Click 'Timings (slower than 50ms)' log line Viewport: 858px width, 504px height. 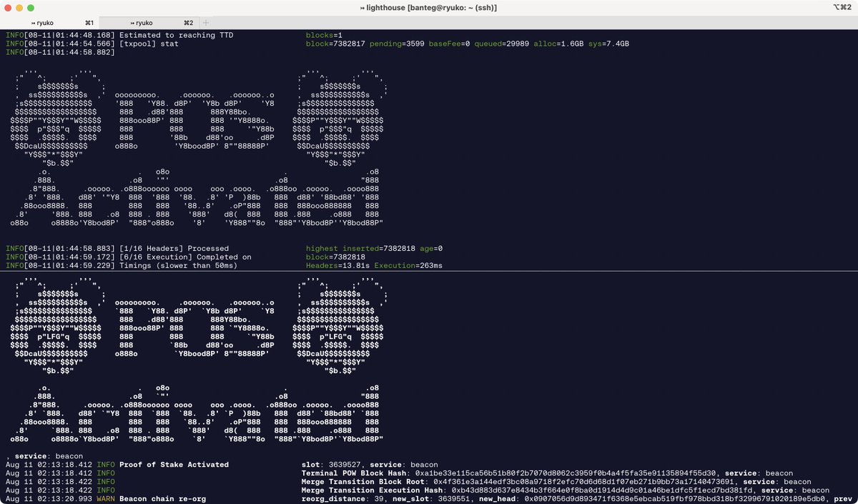click(178, 265)
